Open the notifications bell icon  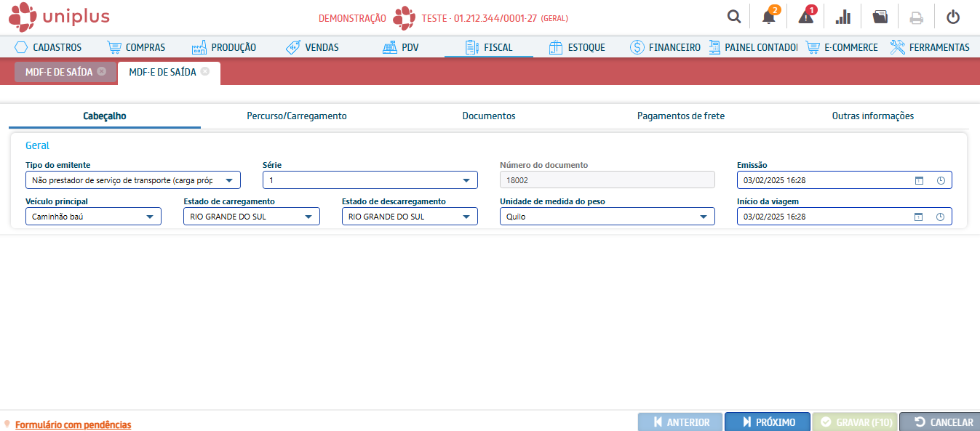pyautogui.click(x=768, y=17)
